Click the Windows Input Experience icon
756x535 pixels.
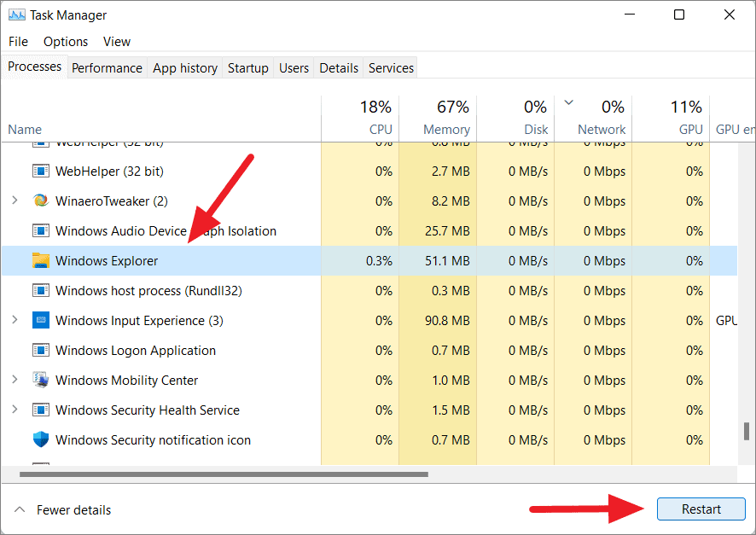coord(41,320)
